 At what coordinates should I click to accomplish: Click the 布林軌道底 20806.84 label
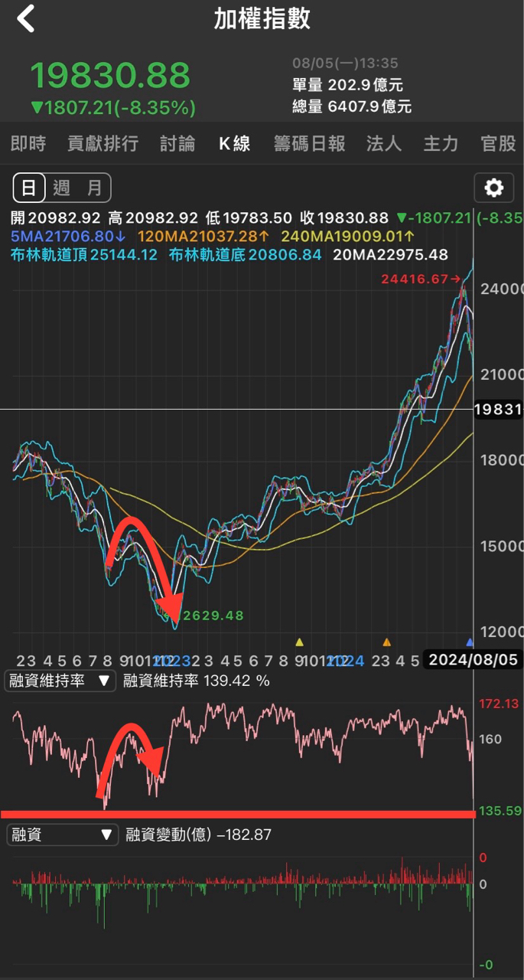coord(246,254)
